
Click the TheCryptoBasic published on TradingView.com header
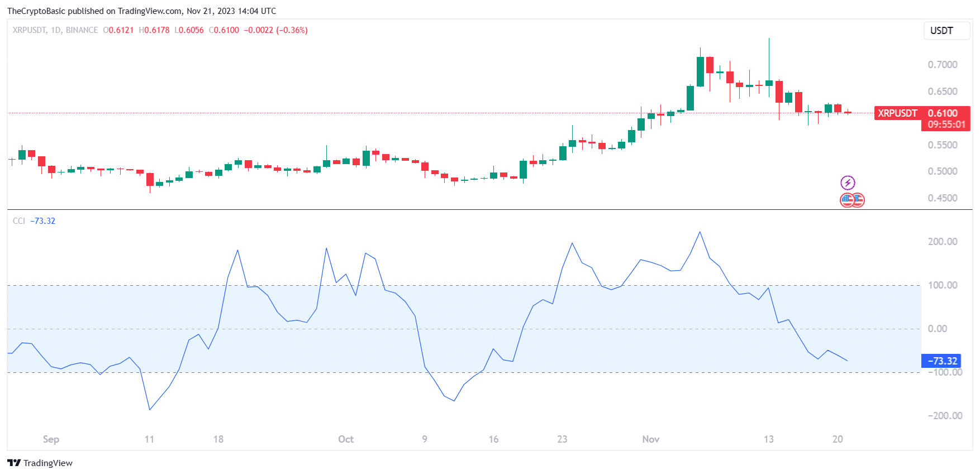click(141, 11)
